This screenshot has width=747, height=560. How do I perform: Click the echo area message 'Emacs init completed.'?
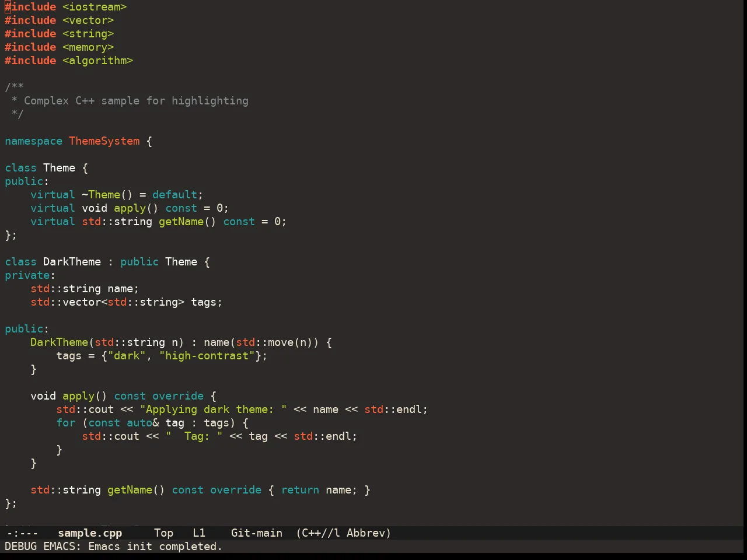pos(155,547)
